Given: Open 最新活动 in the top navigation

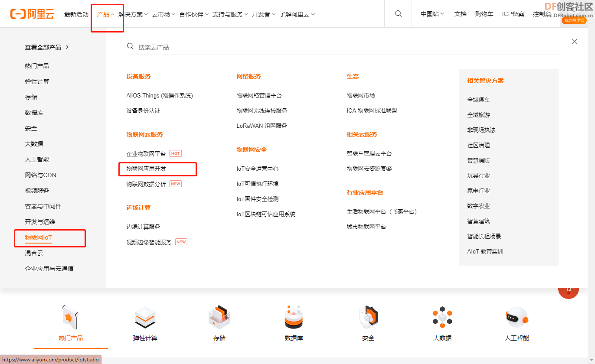Looking at the screenshot, I should click(76, 14).
